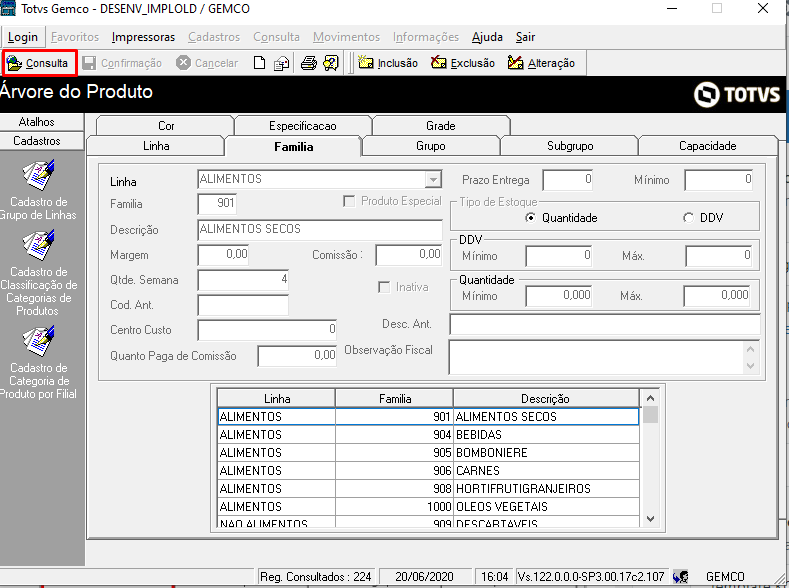Open the Movimentos menu
The height and width of the screenshot is (588, 789).
tap(346, 37)
